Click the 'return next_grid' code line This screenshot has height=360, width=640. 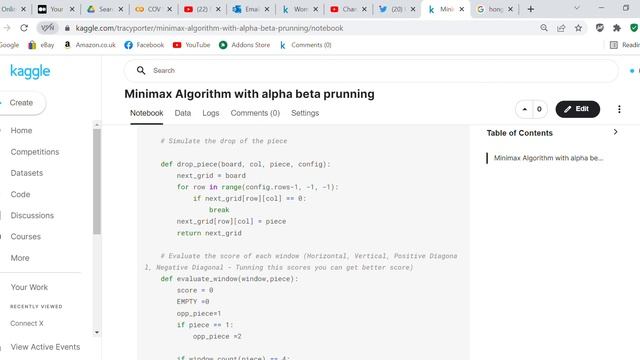click(x=209, y=233)
